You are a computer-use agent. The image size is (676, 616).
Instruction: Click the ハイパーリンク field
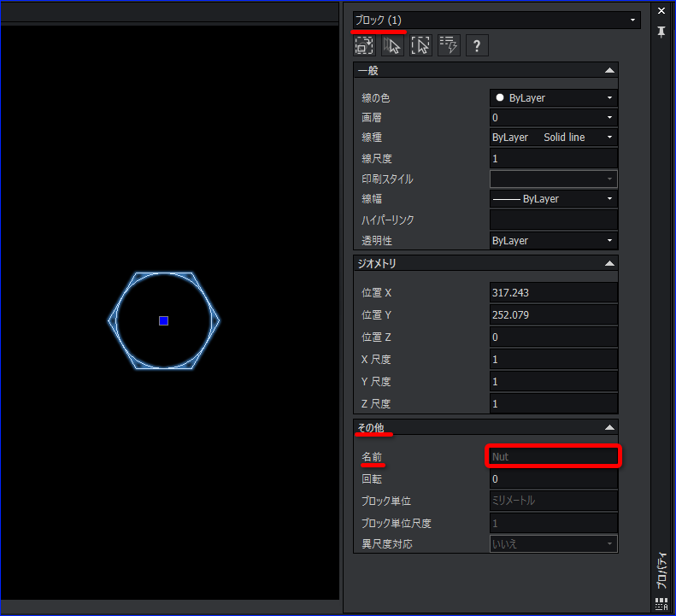pos(554,220)
